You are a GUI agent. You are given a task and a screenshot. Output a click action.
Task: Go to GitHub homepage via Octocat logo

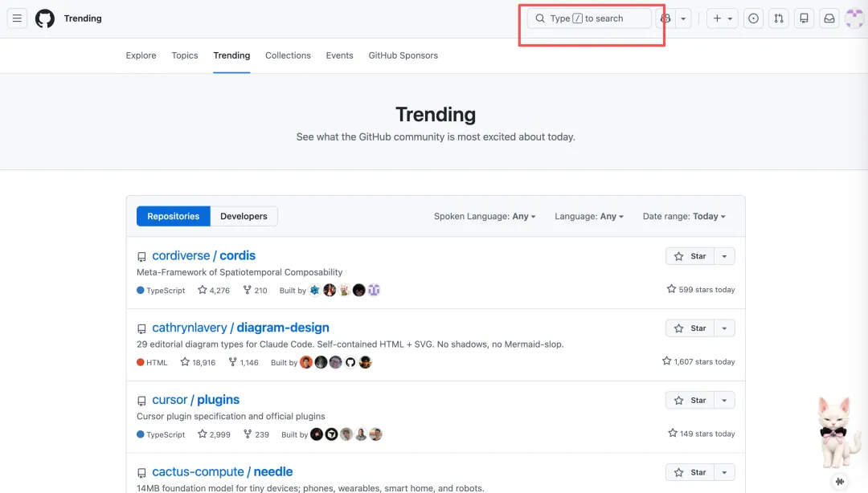click(x=45, y=18)
